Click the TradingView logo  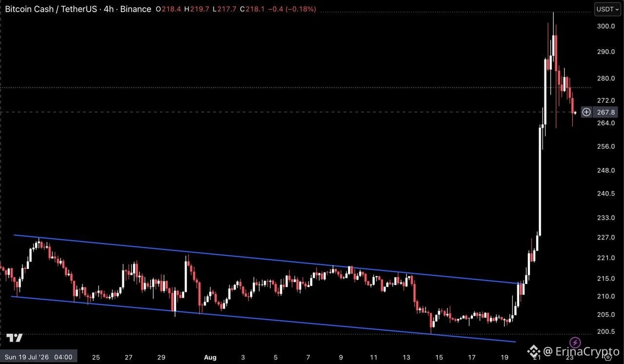coord(14,338)
